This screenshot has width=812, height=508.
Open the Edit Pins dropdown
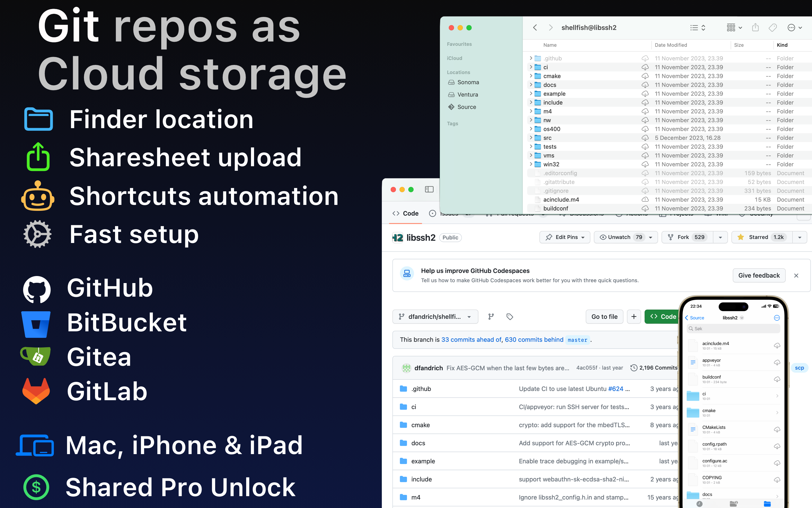pyautogui.click(x=565, y=237)
